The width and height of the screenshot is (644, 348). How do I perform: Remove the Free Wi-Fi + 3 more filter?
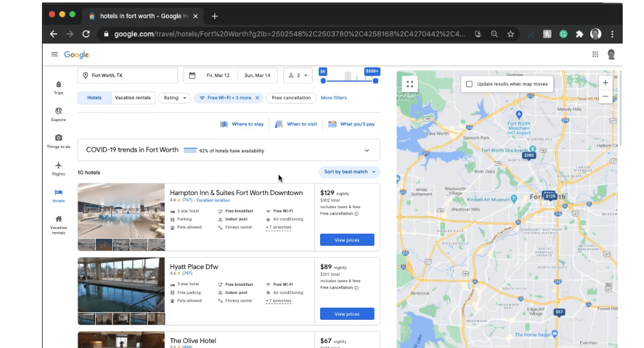257,98
